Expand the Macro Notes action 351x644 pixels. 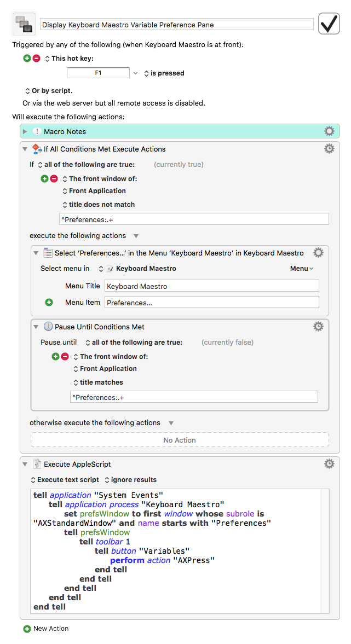(x=25, y=131)
